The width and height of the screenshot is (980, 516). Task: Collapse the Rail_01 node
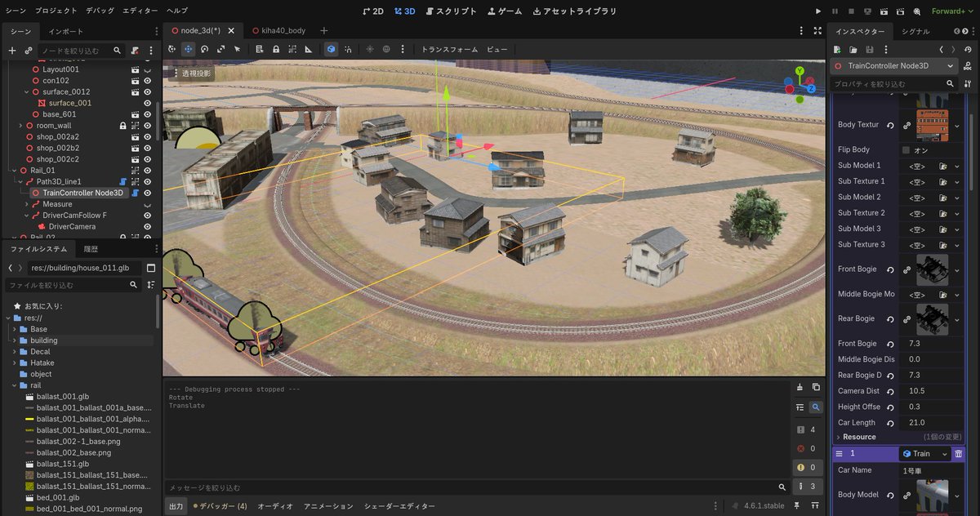pos(14,170)
